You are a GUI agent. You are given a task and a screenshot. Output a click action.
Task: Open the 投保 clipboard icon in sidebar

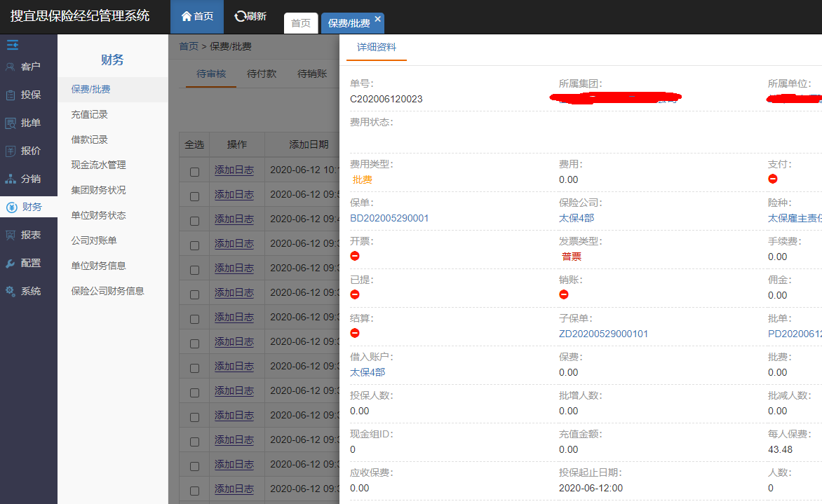(10, 95)
